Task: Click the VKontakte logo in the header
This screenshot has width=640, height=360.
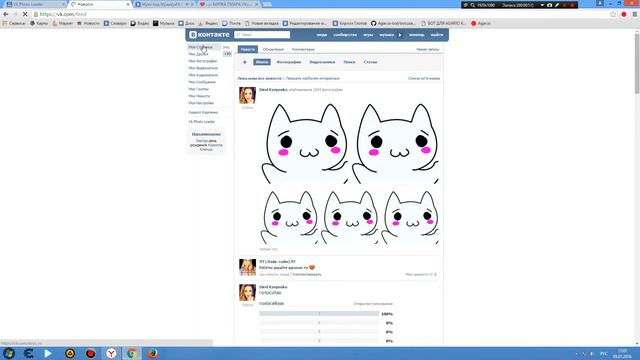Action: [209, 35]
